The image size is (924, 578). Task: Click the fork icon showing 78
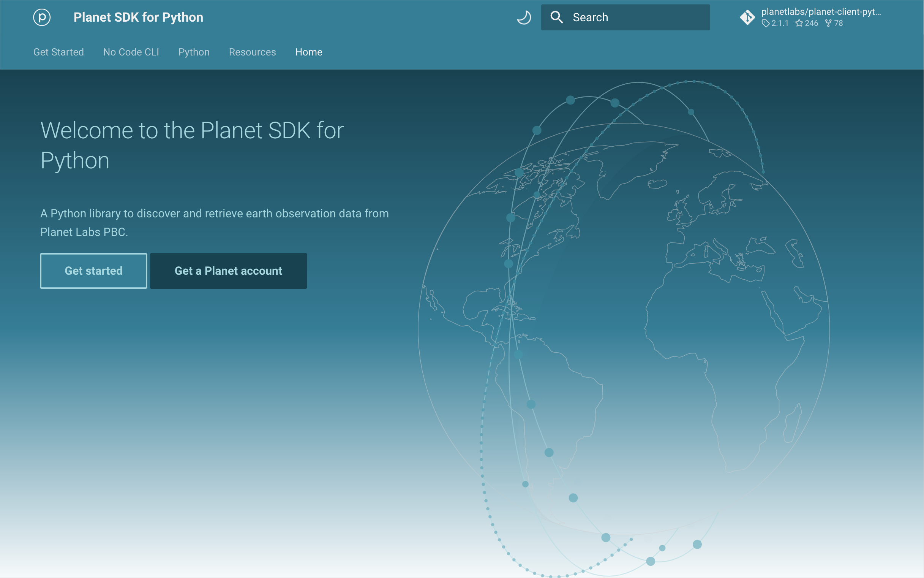pyautogui.click(x=828, y=23)
